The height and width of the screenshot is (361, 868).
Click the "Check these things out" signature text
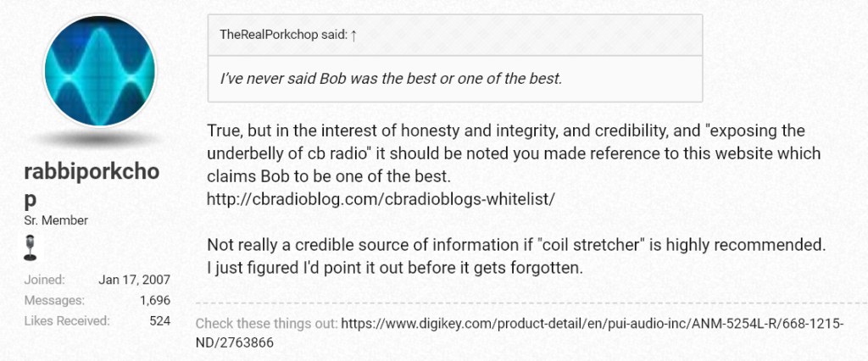(267, 324)
